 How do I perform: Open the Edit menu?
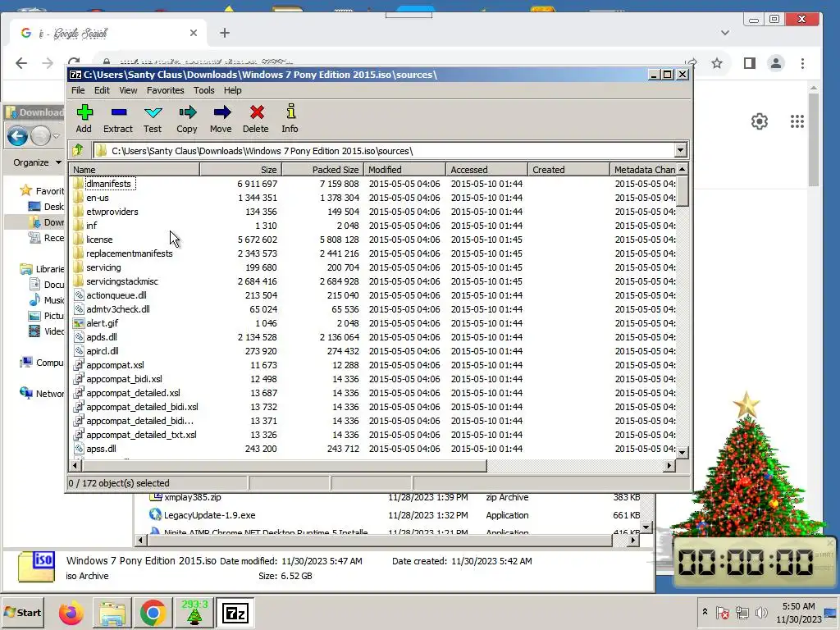[102, 90]
